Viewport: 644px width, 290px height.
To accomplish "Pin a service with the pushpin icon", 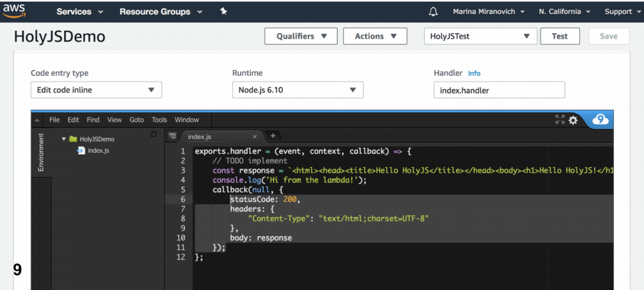I will (223, 11).
